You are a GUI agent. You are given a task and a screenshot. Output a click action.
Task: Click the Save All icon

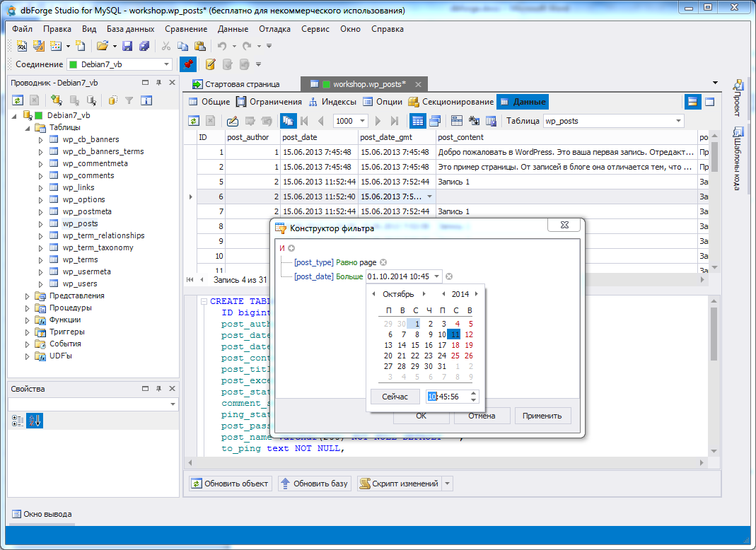tap(144, 46)
